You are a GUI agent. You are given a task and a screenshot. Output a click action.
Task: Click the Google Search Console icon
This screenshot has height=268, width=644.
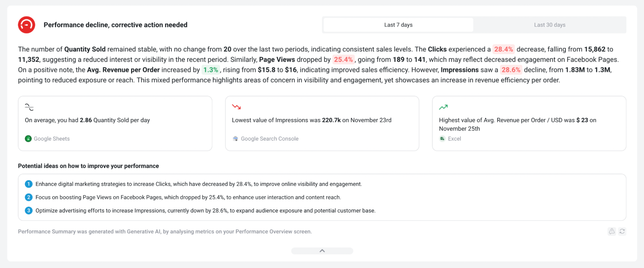coord(235,139)
